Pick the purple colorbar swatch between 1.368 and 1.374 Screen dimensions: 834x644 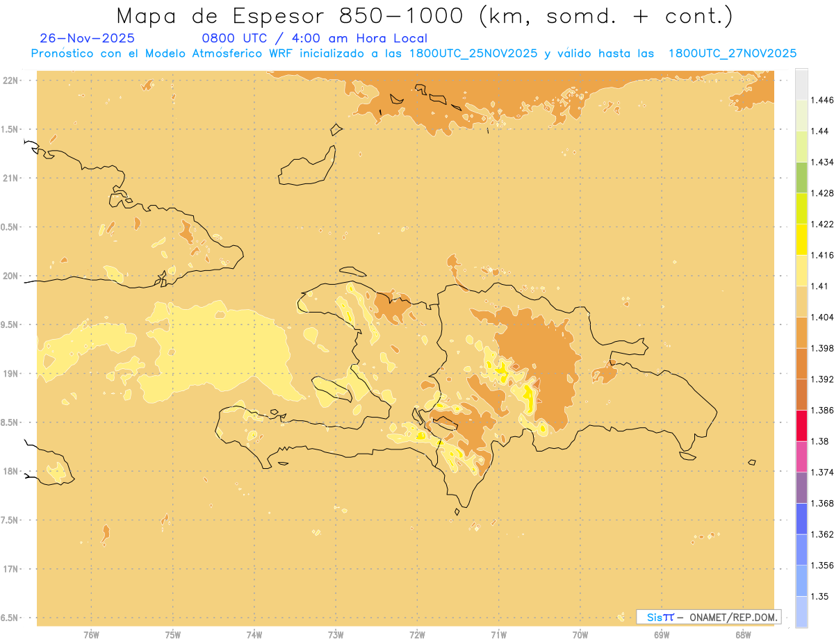click(801, 488)
